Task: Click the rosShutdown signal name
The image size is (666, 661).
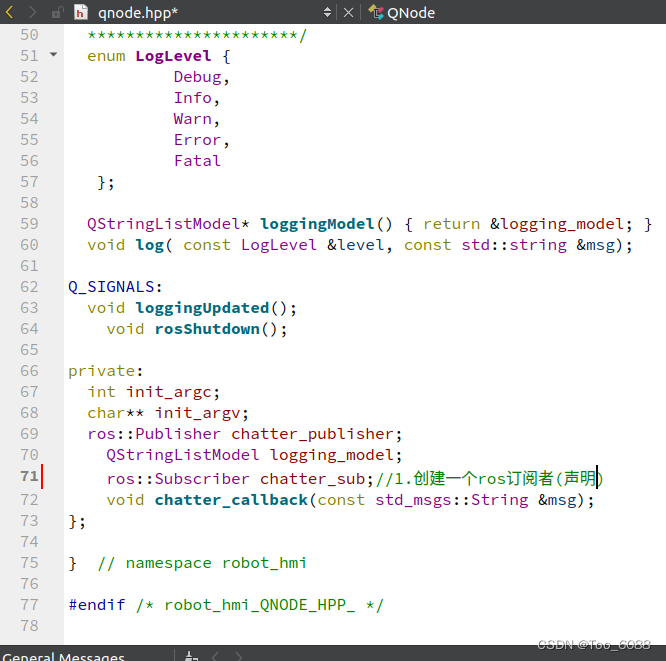Action: tap(207, 329)
